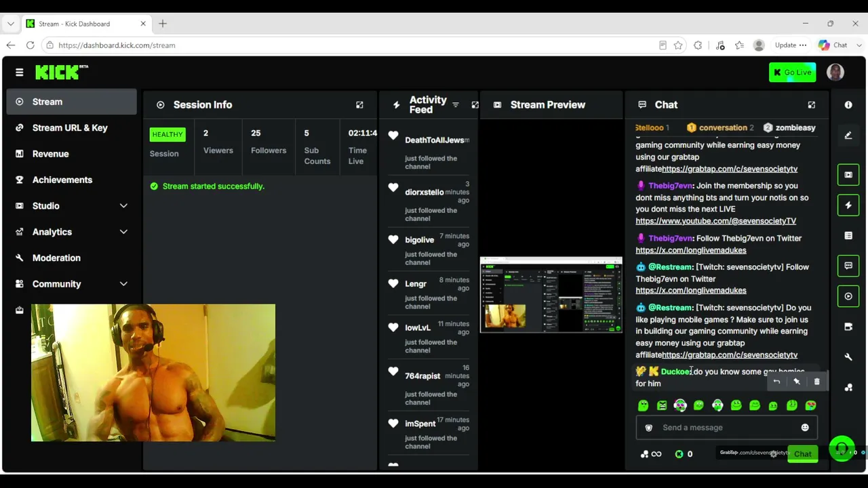Open the browser media control icon
The height and width of the screenshot is (488, 868).
coord(720,45)
